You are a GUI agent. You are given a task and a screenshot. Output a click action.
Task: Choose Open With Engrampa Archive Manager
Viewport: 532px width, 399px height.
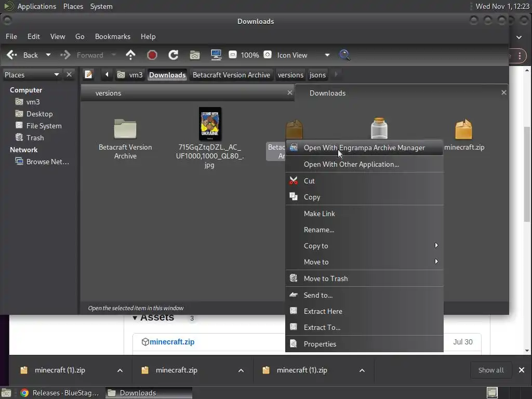[364, 148]
